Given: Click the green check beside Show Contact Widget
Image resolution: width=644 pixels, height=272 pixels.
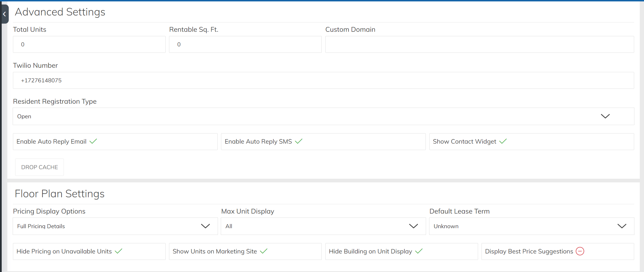Looking at the screenshot, I should click(503, 141).
